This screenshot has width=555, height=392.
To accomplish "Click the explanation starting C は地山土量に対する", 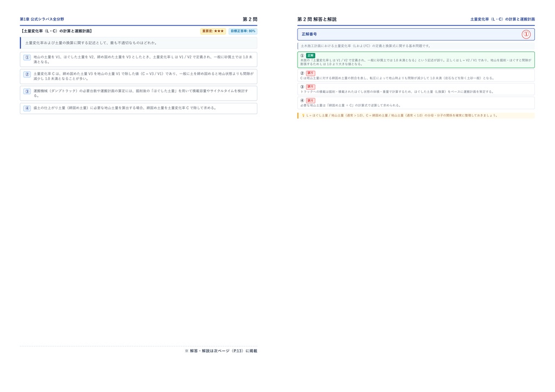I will 397,78.
